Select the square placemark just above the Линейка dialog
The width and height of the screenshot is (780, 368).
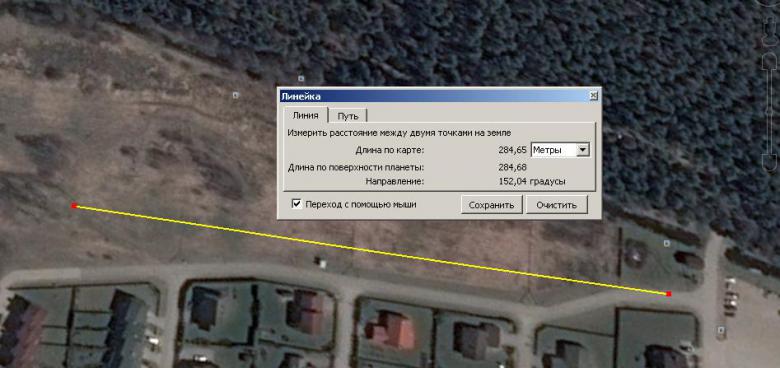pos(300,78)
